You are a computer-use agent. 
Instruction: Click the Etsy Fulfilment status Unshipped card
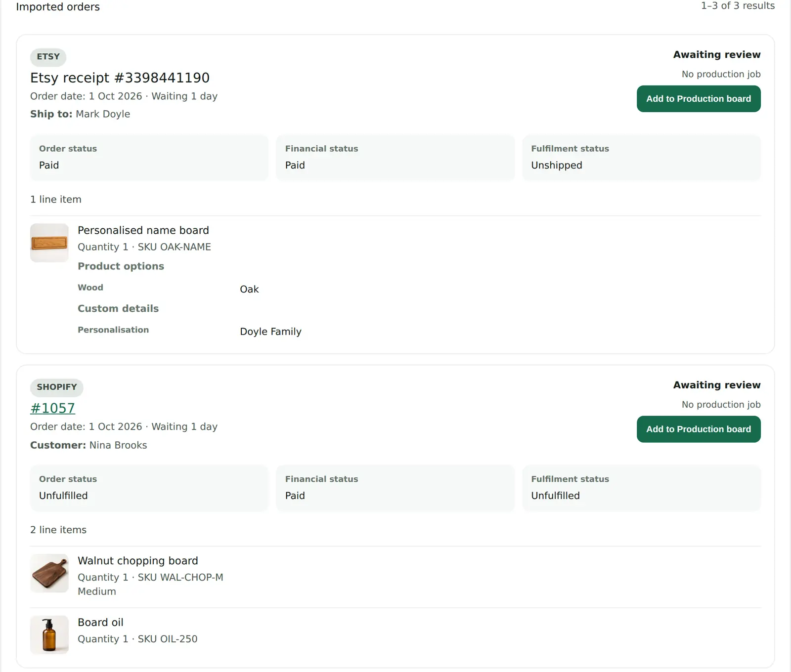point(641,158)
